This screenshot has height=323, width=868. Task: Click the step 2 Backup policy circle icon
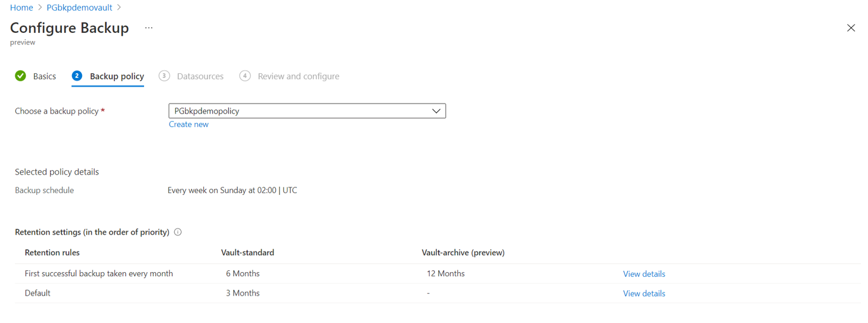(x=77, y=76)
